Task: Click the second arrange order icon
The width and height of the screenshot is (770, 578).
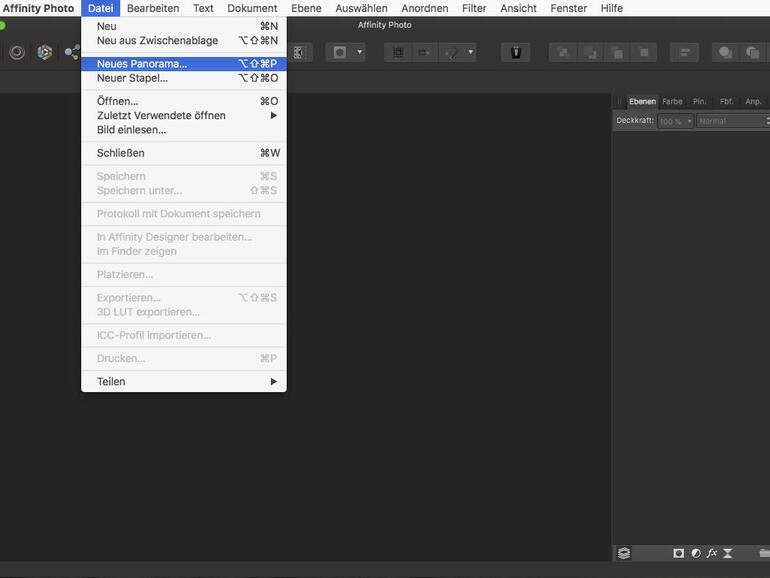Action: coord(590,52)
